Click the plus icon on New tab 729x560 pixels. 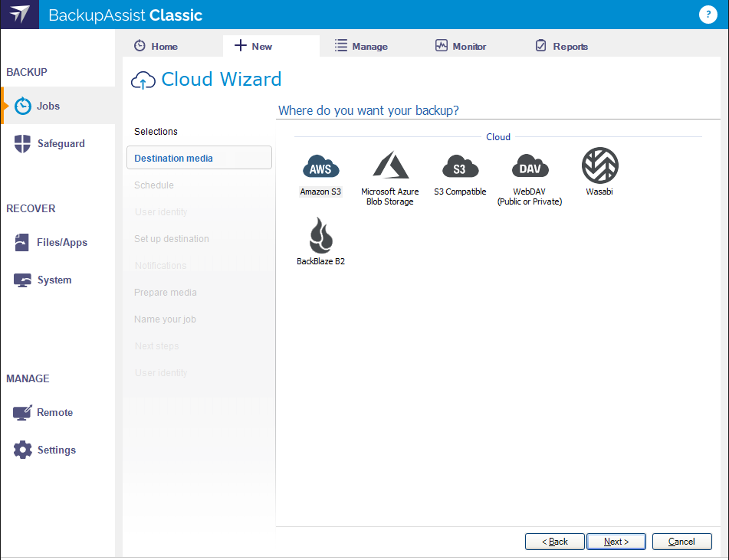241,45
